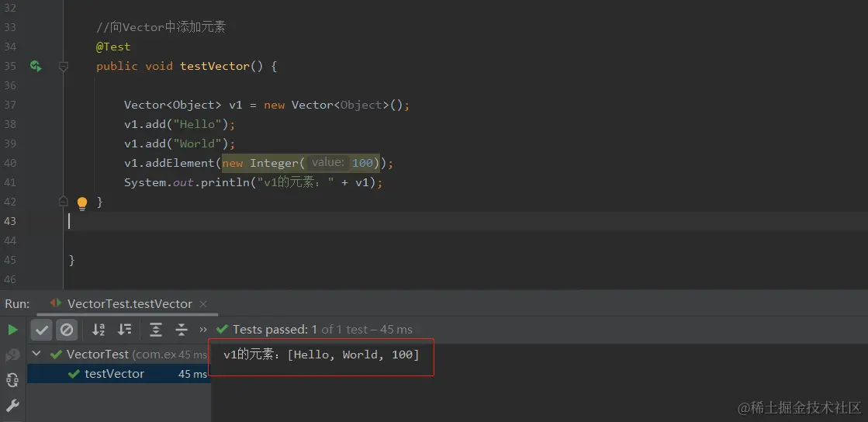This screenshot has width=868, height=422.
Task: Click the value: parameter hint
Action: (327, 163)
